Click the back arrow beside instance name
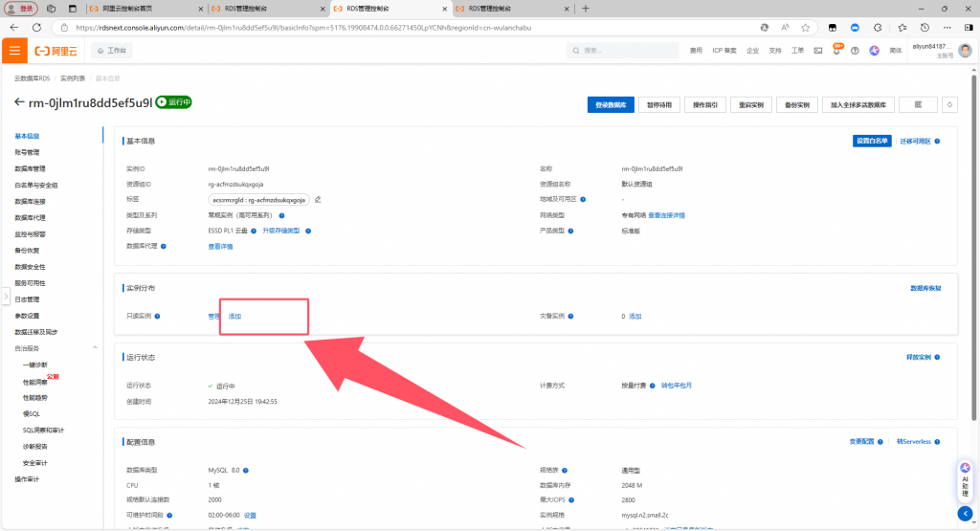Viewport: 980px width, 531px height. (x=19, y=101)
